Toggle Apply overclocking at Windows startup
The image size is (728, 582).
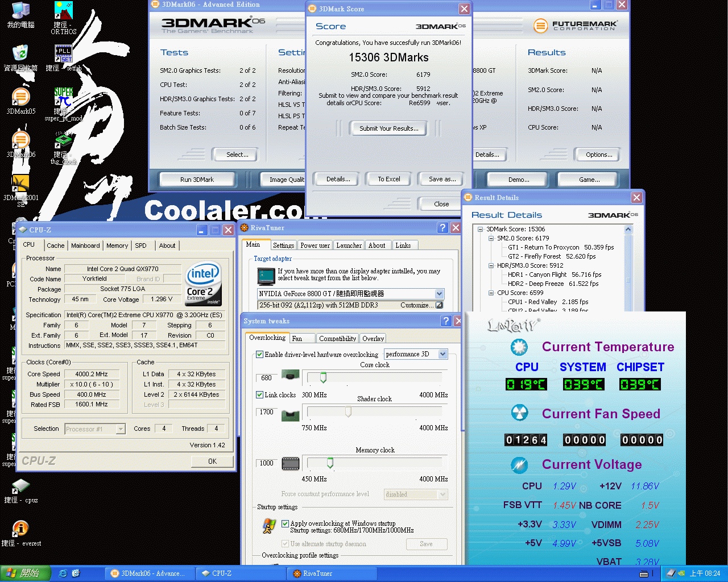[286, 523]
